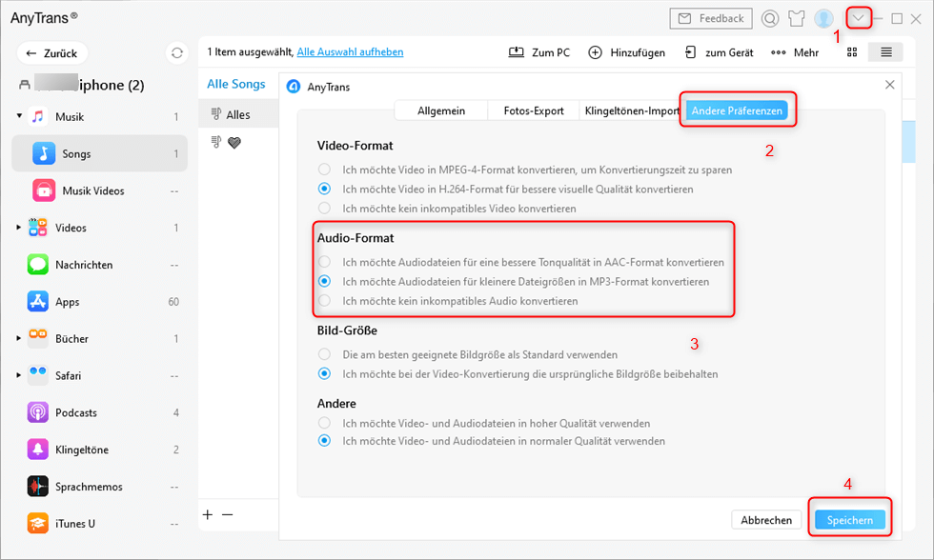Click Alle Auswahl aufheben link

click(350, 51)
